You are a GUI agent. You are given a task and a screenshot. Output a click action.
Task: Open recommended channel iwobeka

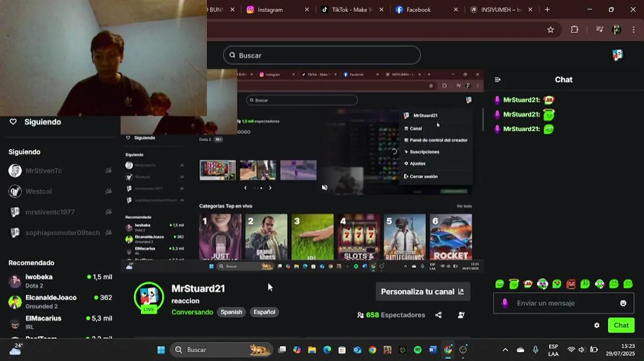pos(60,281)
